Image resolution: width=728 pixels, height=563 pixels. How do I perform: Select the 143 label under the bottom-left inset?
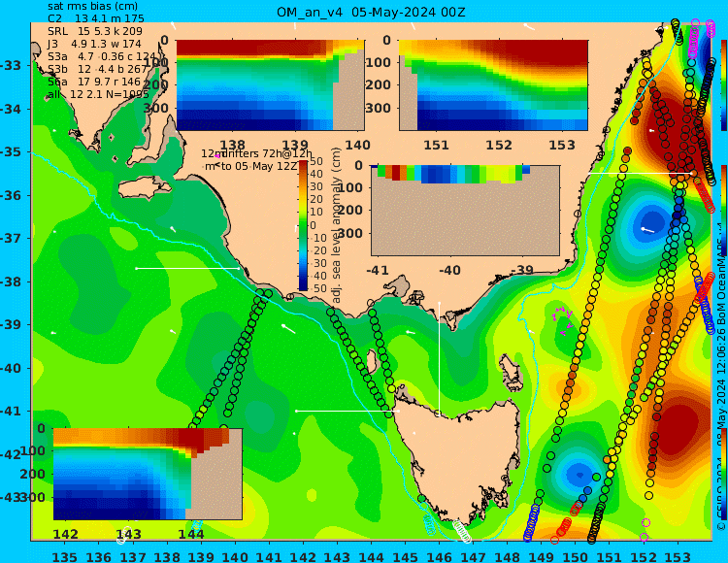[x=128, y=534]
